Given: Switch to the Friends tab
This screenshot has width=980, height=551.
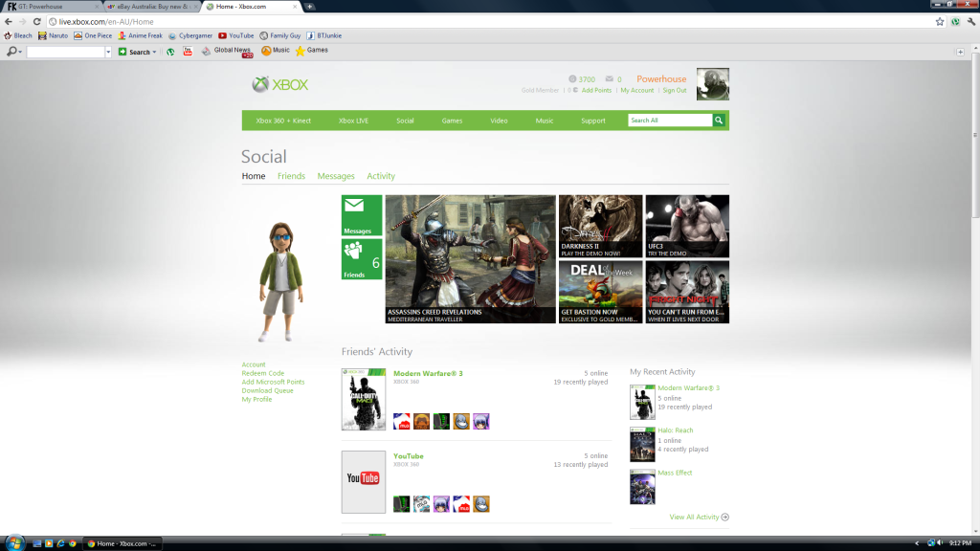Looking at the screenshot, I should pos(291,176).
